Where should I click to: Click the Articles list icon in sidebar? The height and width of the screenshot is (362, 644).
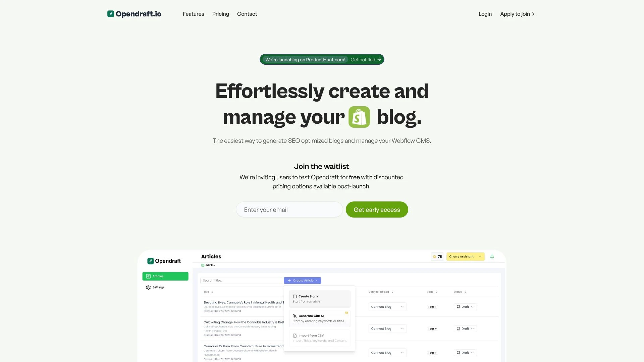[148, 276]
